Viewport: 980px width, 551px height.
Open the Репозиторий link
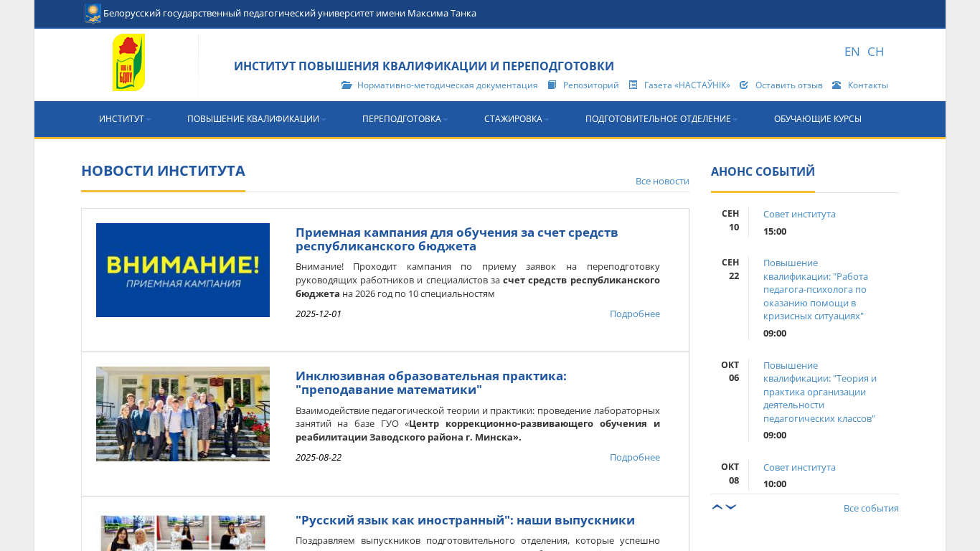(591, 85)
